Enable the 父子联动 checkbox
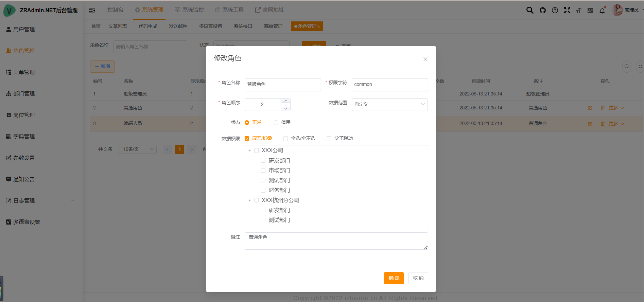Image resolution: width=644 pixels, height=302 pixels. point(329,139)
